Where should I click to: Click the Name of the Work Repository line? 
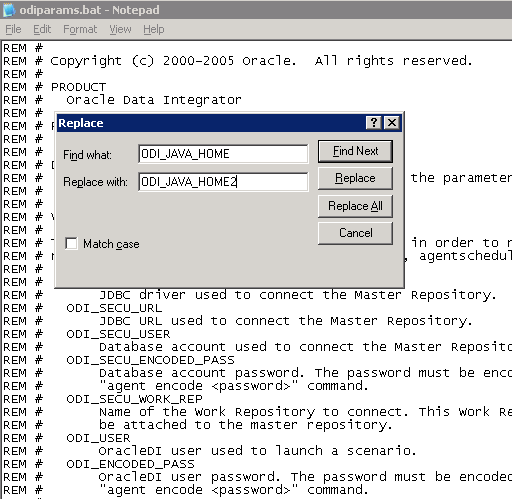(x=305, y=412)
